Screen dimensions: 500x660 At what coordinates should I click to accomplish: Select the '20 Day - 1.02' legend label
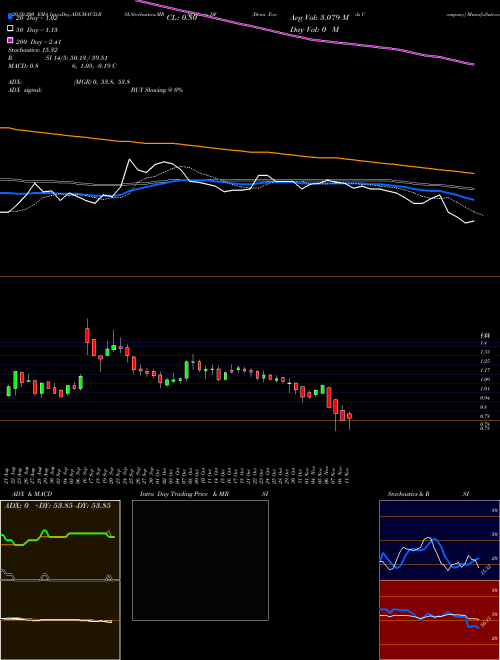click(x=36, y=18)
